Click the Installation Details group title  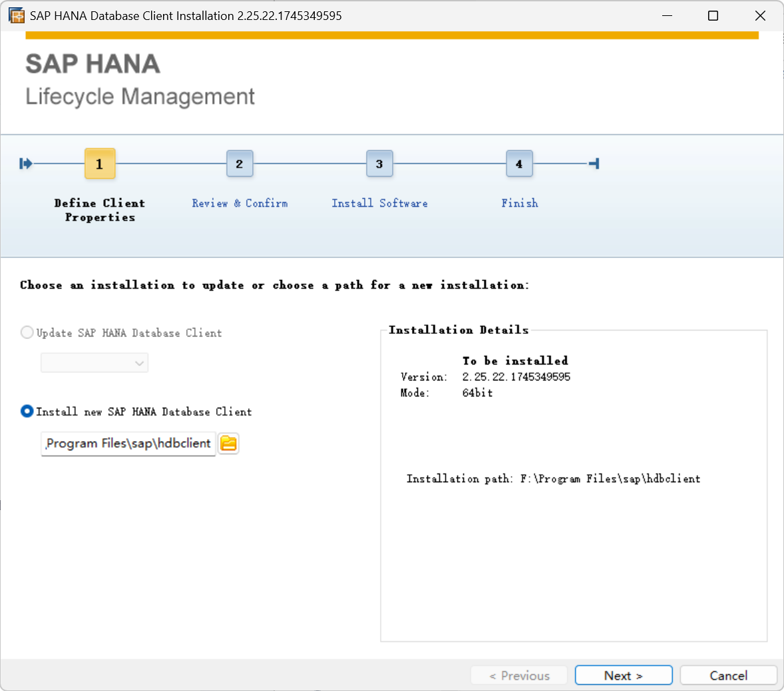point(459,330)
